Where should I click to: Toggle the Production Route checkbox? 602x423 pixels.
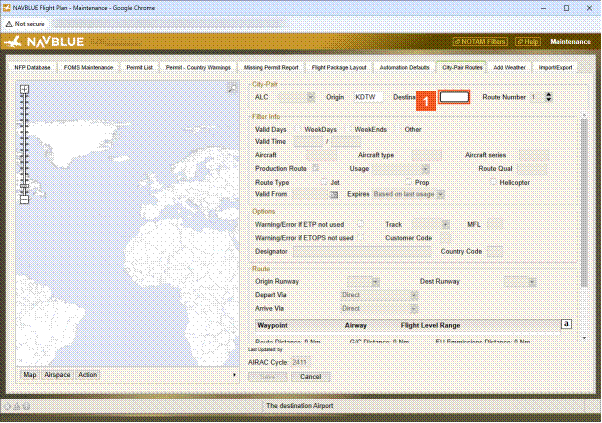pyautogui.click(x=316, y=168)
